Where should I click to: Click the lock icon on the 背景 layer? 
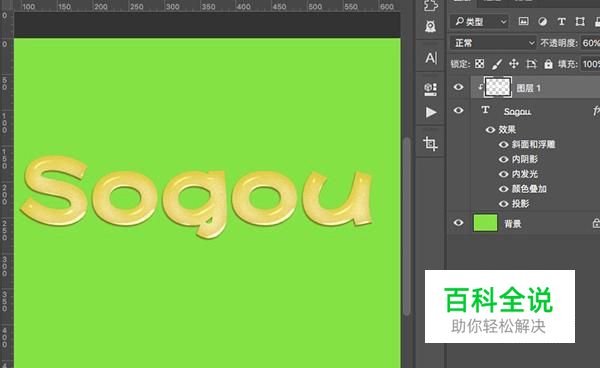[596, 223]
